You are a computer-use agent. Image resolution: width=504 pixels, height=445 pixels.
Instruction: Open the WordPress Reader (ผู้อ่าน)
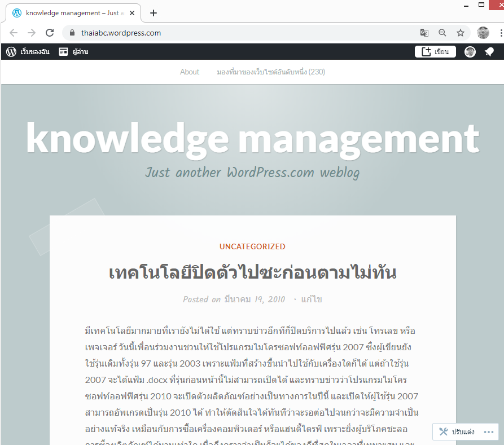[73, 52]
